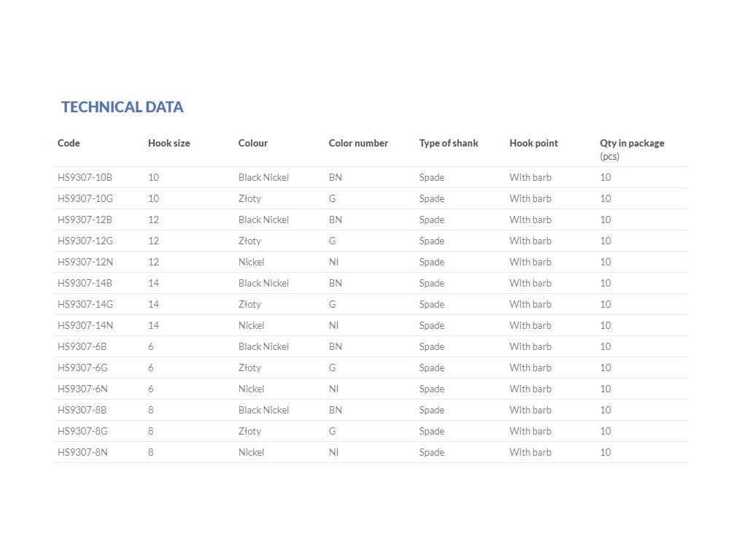Click the Colour column header
747x560 pixels.
point(253,143)
